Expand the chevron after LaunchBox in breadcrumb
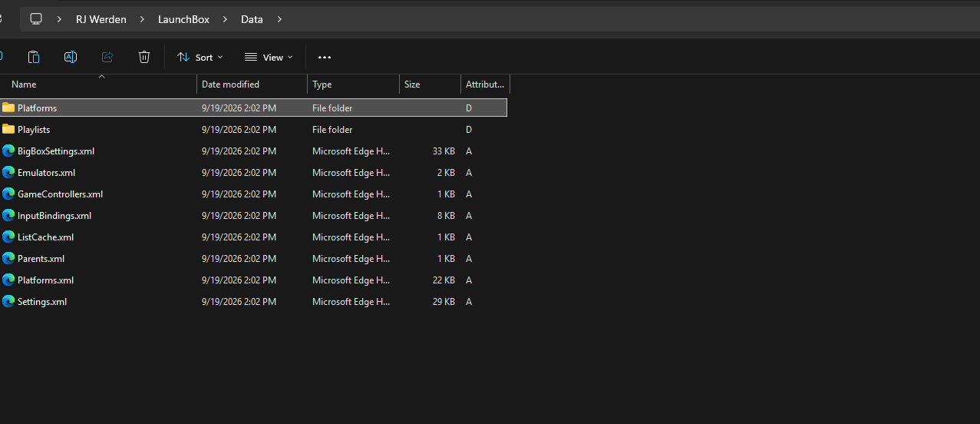This screenshot has height=424, width=980. 225,19
